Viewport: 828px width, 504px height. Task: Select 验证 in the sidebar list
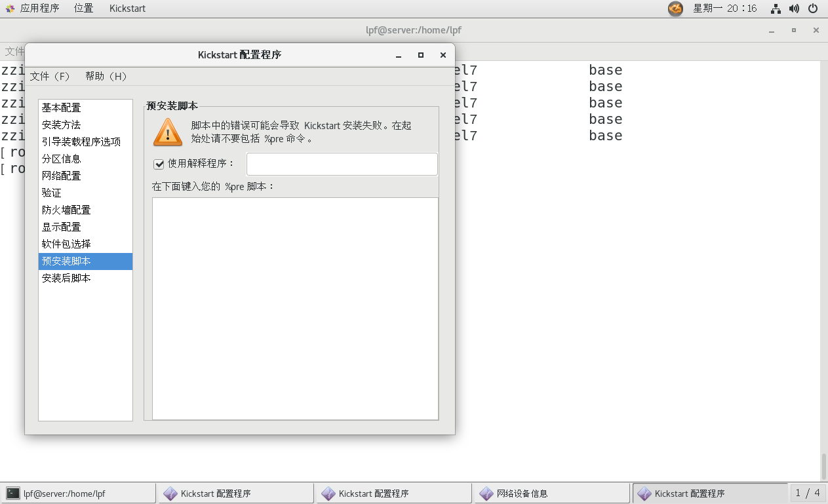point(85,193)
